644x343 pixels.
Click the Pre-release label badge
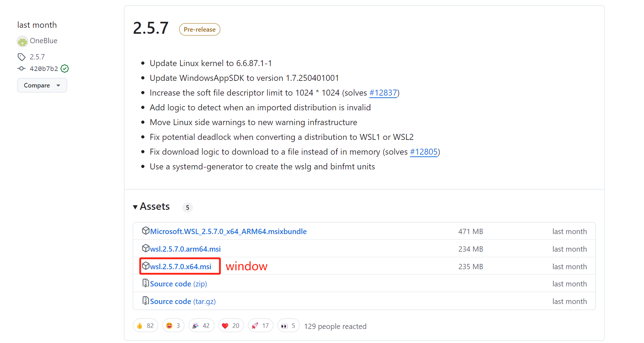[x=200, y=30]
